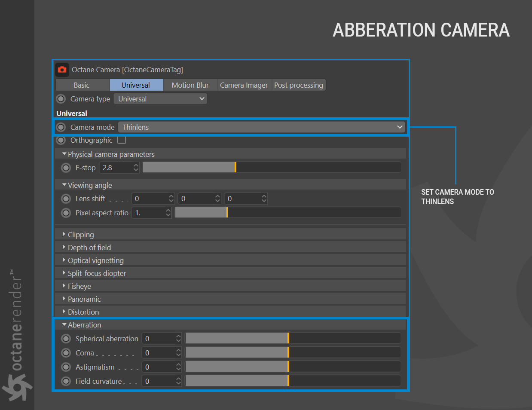
Task: Adjust the Astigmatism slider
Action: 293,367
